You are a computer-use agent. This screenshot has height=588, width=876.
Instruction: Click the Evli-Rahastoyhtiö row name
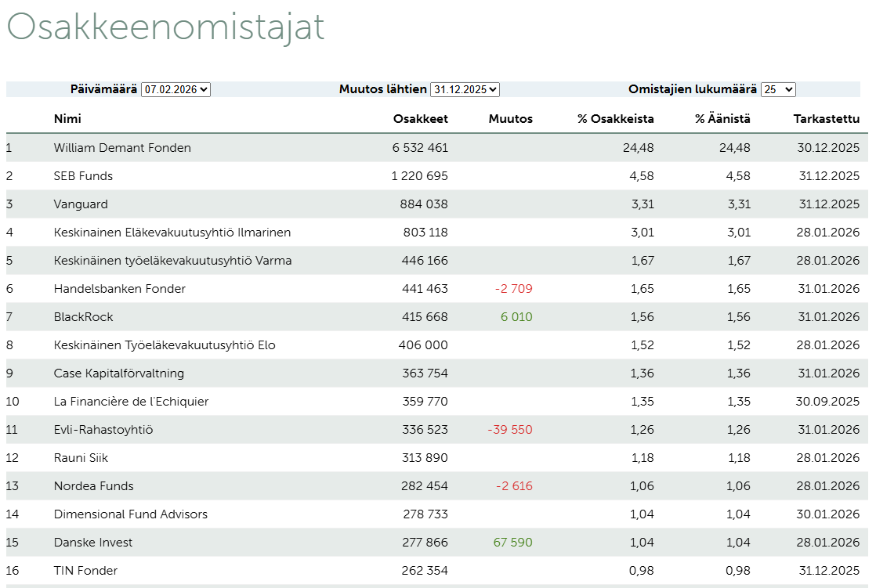[103, 430]
